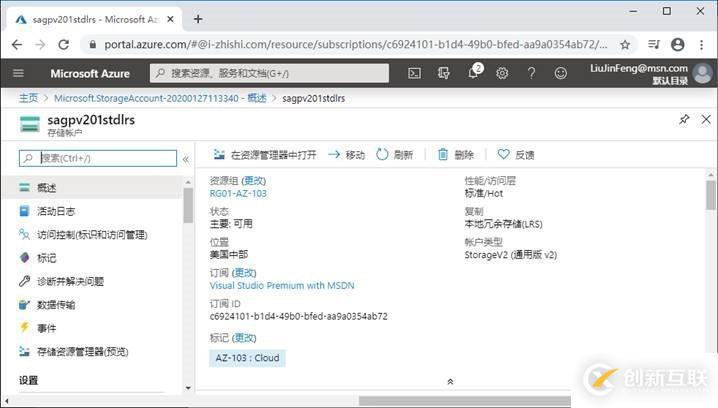Collapse the left resource menu chevron
This screenshot has height=408, width=718.
click(185, 159)
